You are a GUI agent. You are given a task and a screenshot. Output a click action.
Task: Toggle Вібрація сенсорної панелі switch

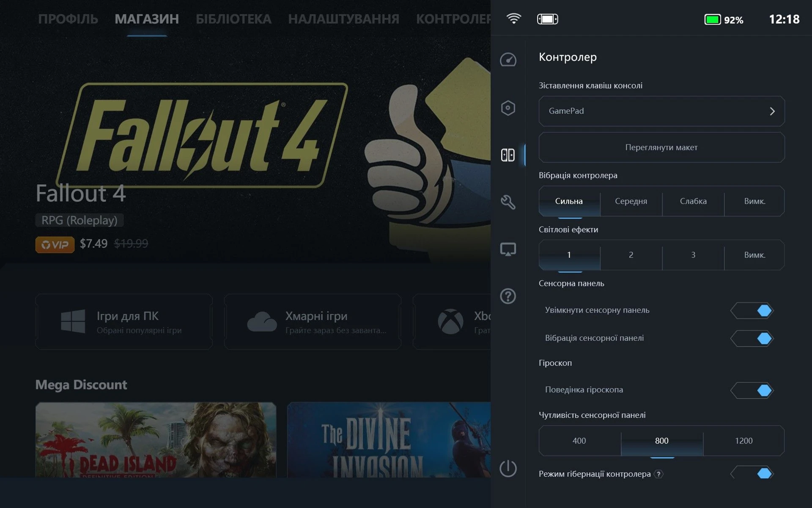(x=752, y=338)
